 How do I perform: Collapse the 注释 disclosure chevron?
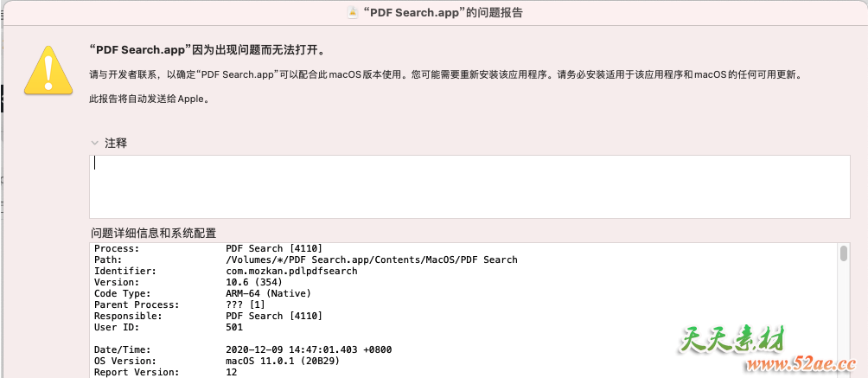[94, 143]
